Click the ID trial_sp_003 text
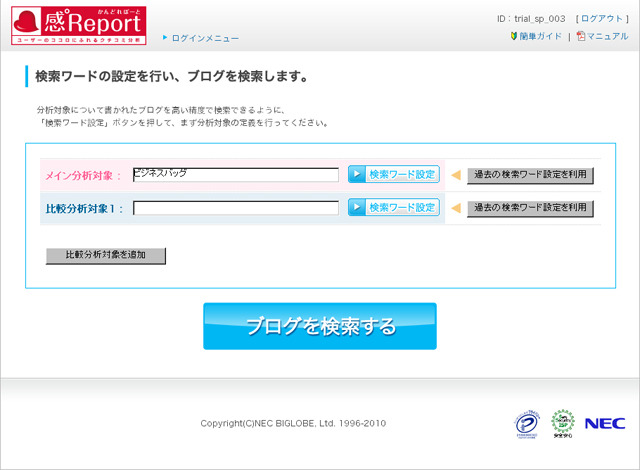 coord(531,19)
